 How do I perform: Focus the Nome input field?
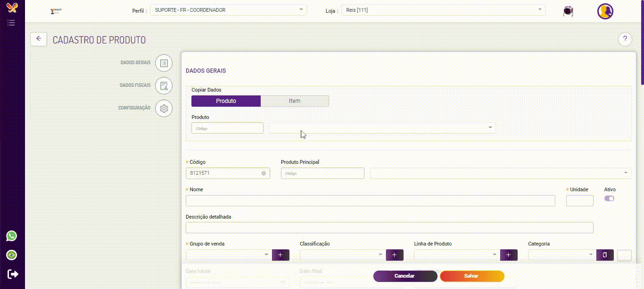pos(371,201)
